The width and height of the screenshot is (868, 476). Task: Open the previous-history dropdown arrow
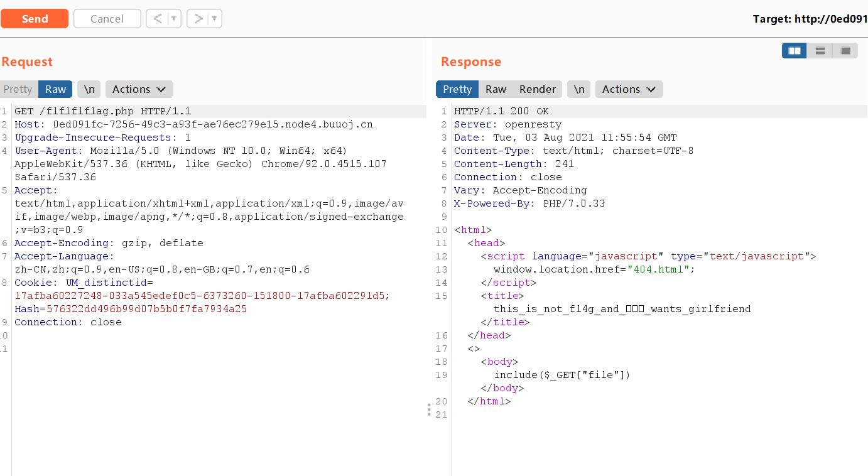175,19
